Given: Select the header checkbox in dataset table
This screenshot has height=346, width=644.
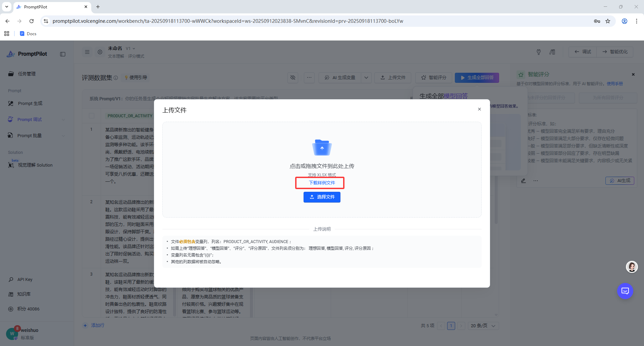Looking at the screenshot, I should [x=92, y=116].
